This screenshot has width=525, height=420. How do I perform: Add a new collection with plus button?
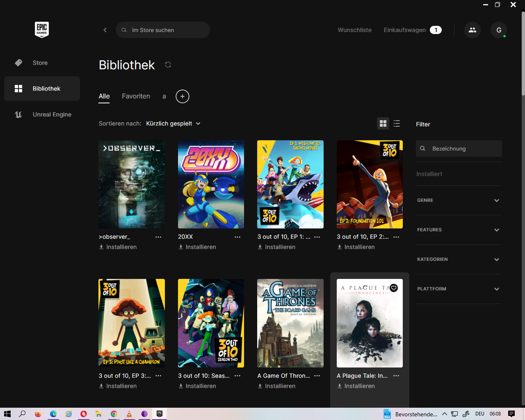click(183, 96)
